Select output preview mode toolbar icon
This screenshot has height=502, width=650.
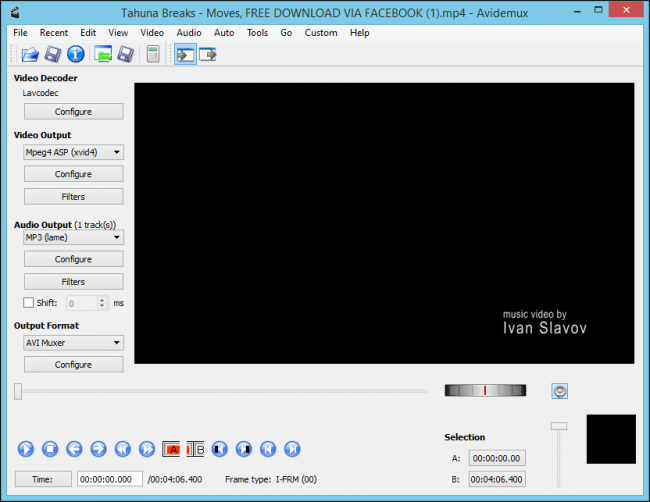pyautogui.click(x=208, y=54)
